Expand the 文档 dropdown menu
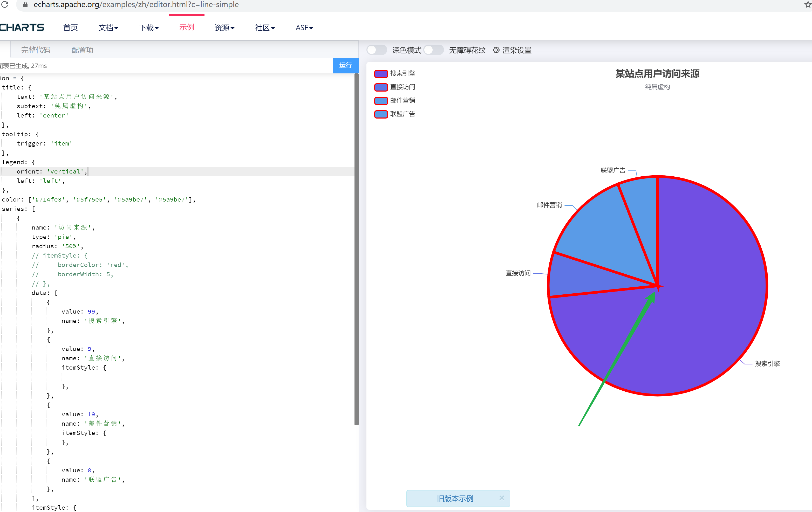The image size is (812, 512). click(108, 28)
